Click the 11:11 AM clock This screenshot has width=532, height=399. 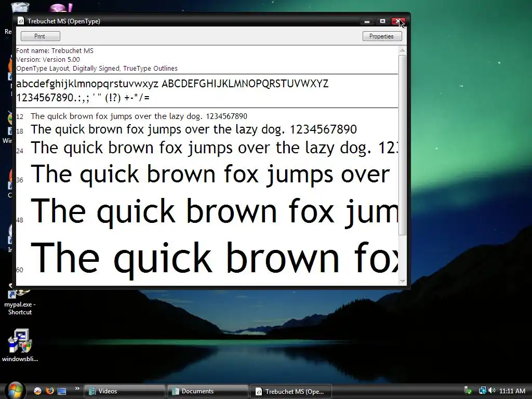(512, 391)
